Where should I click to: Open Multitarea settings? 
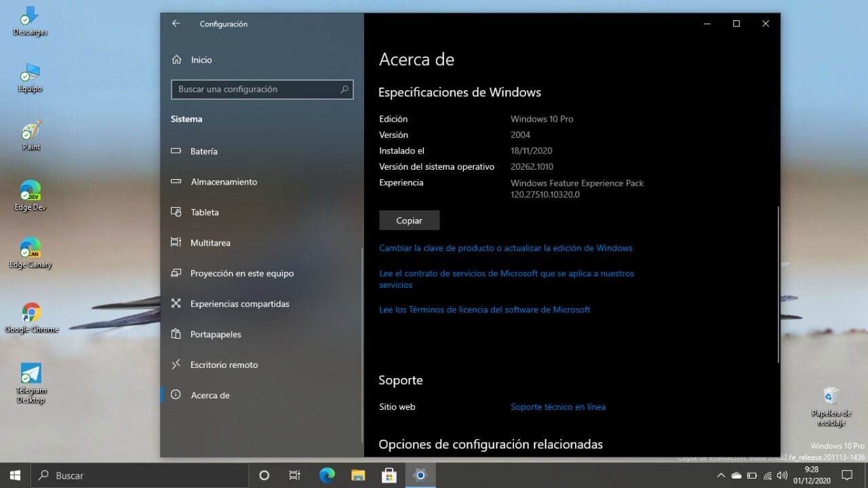[x=210, y=243]
